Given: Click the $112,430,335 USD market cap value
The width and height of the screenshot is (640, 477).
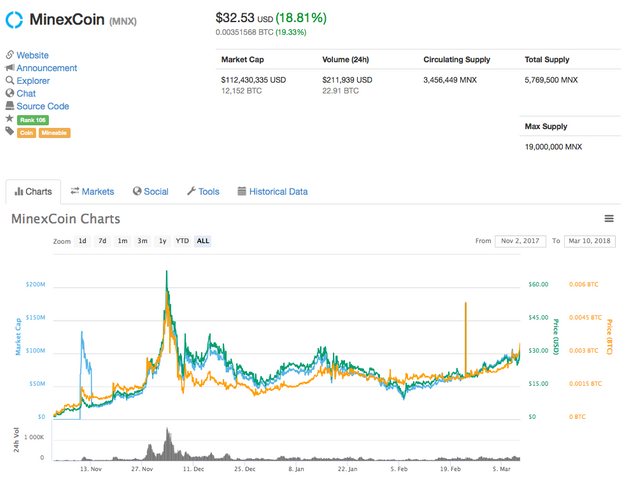Looking at the screenshot, I should click(253, 80).
